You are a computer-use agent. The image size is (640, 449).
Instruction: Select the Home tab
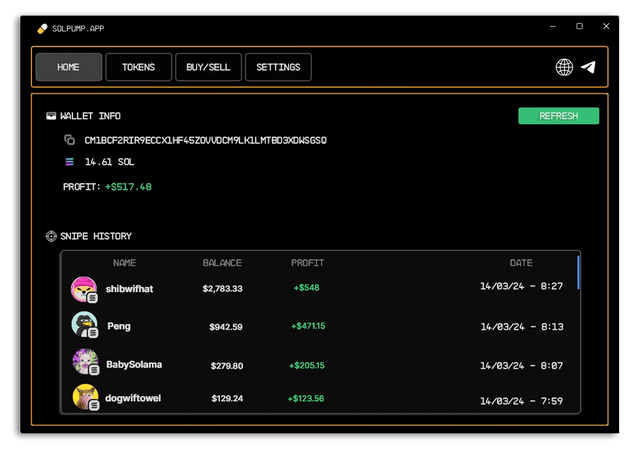[x=68, y=67]
